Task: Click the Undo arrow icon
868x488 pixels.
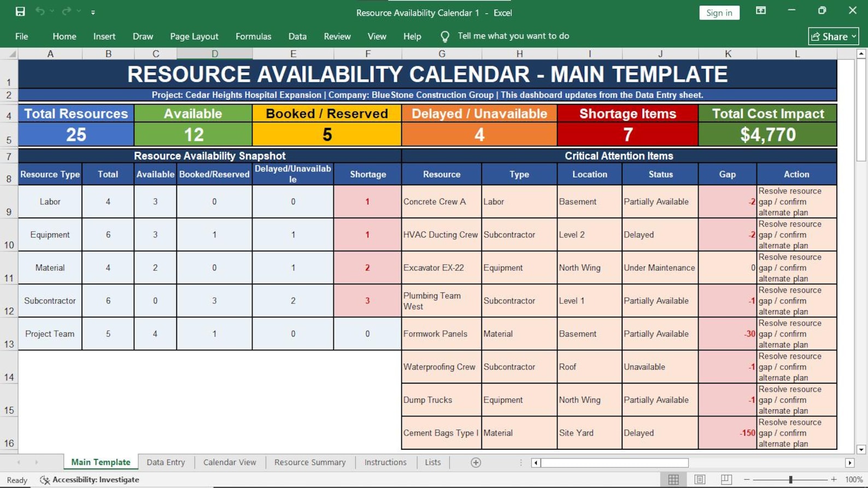Action: (x=40, y=11)
